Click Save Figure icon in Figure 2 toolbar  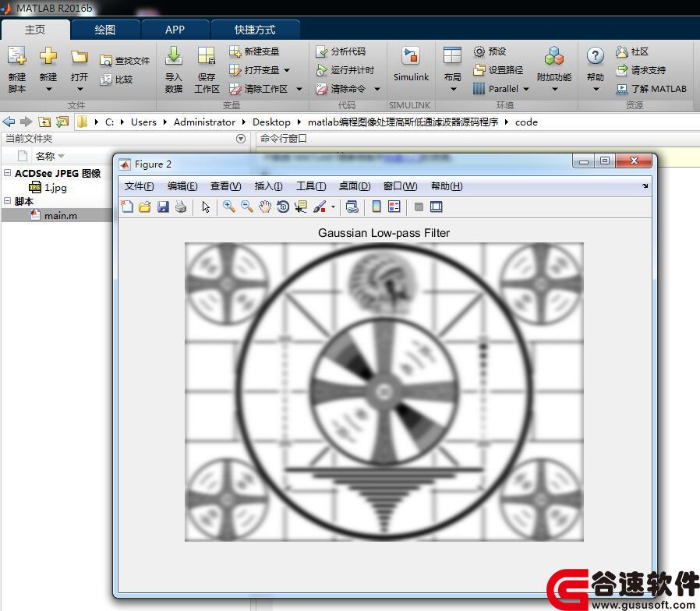(163, 207)
